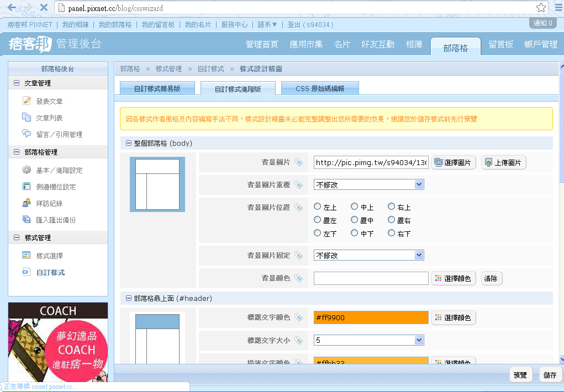The image size is (564, 392).
Task: Open the 背景圖片固定 dropdown
Action: pos(368,255)
